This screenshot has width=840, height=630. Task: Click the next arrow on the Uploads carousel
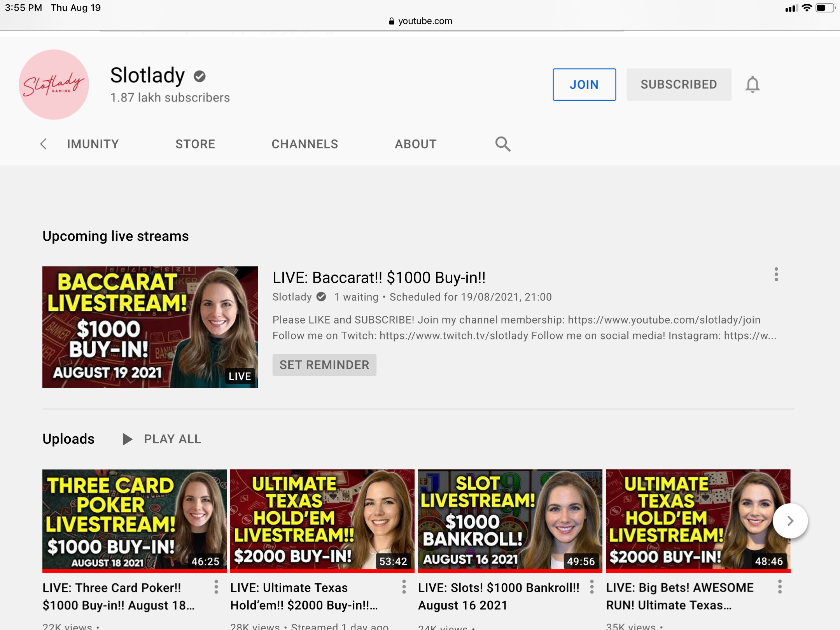(x=790, y=521)
